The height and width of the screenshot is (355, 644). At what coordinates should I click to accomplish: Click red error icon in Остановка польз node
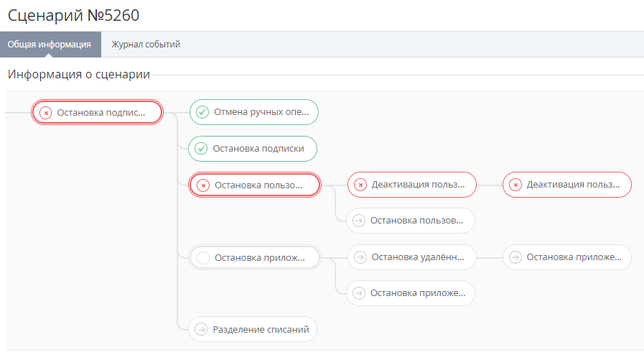pos(203,185)
